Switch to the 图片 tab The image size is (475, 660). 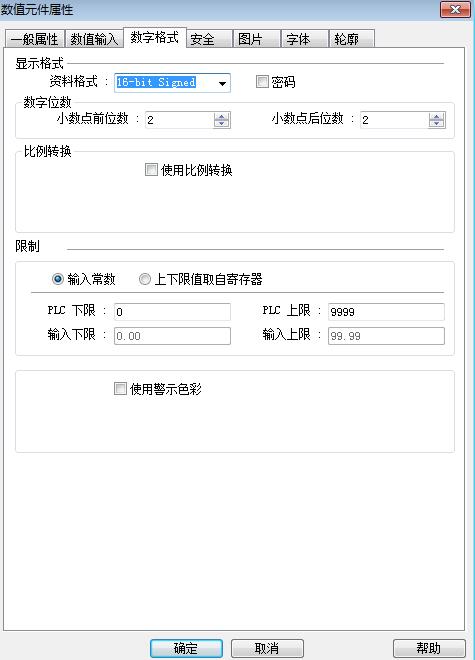(257, 39)
